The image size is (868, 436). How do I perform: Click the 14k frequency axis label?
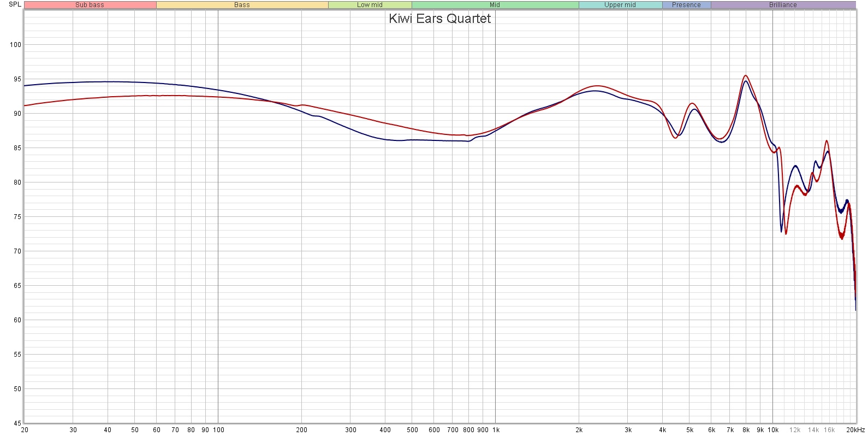(x=813, y=430)
